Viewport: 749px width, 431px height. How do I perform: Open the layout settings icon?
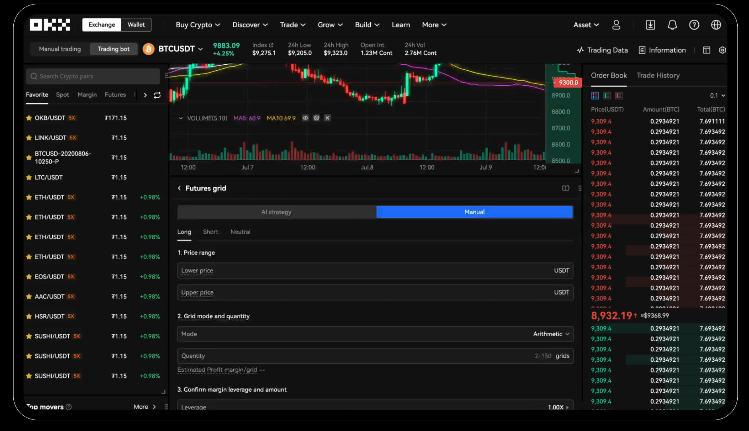(706, 50)
